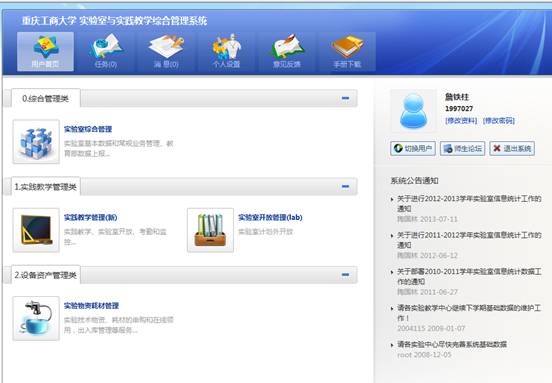Click the 退出系统 exit system button
552x383 pixels.
[x=512, y=149]
